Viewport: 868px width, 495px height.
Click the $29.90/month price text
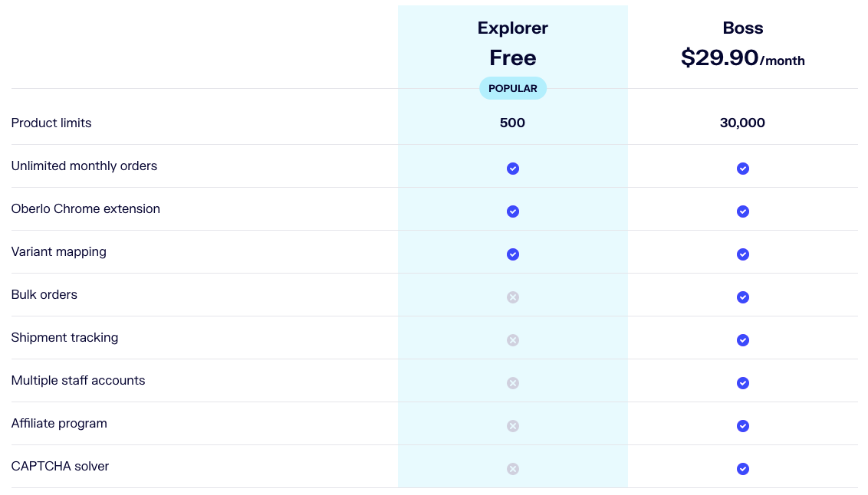pyautogui.click(x=743, y=57)
